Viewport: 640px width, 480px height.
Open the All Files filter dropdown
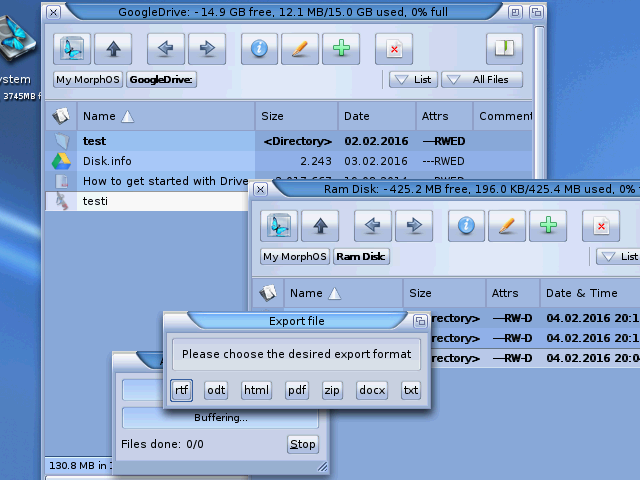(x=482, y=80)
